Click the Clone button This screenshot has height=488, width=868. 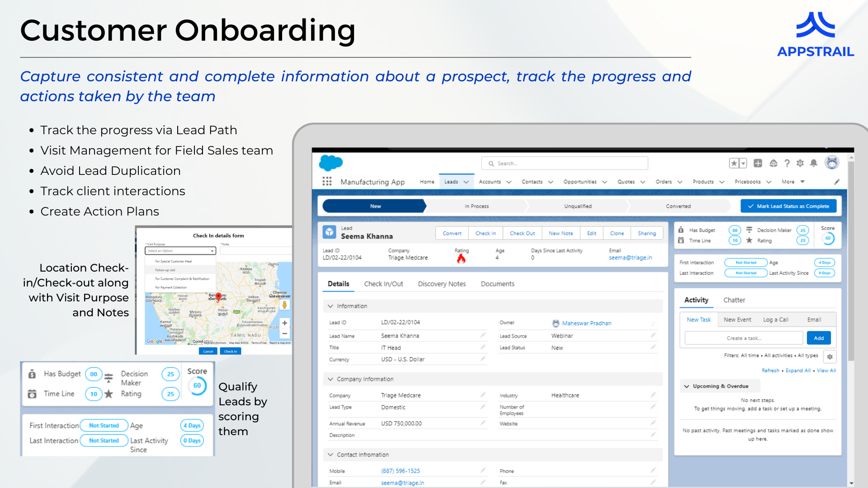tap(617, 233)
